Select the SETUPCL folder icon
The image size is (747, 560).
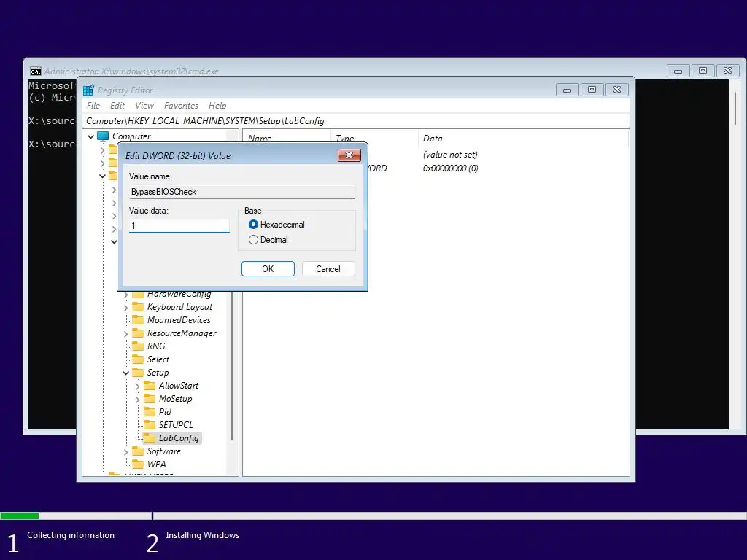click(150, 425)
